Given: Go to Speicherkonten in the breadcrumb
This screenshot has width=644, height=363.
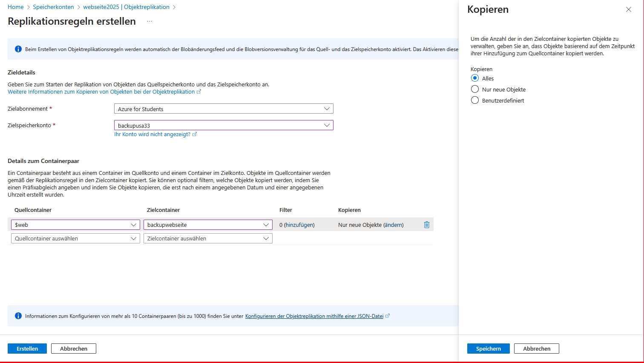Looking at the screenshot, I should [53, 7].
